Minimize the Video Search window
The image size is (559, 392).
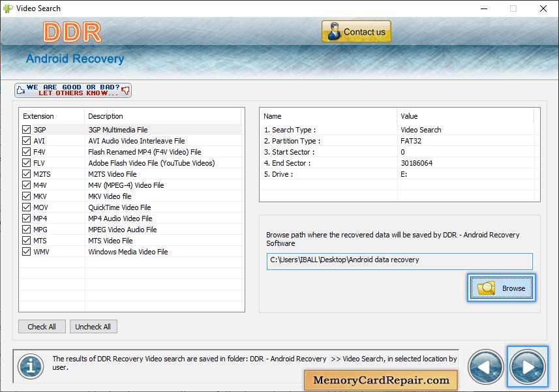point(484,8)
